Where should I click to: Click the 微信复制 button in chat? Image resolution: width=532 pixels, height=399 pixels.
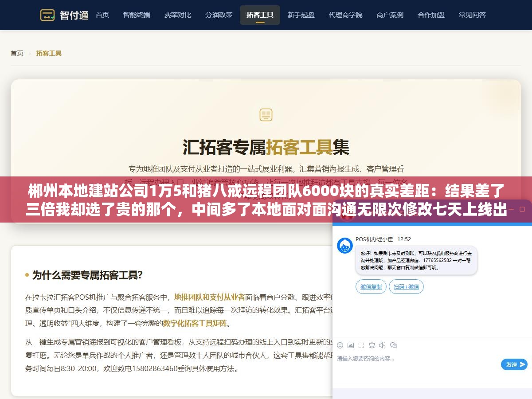371,287
